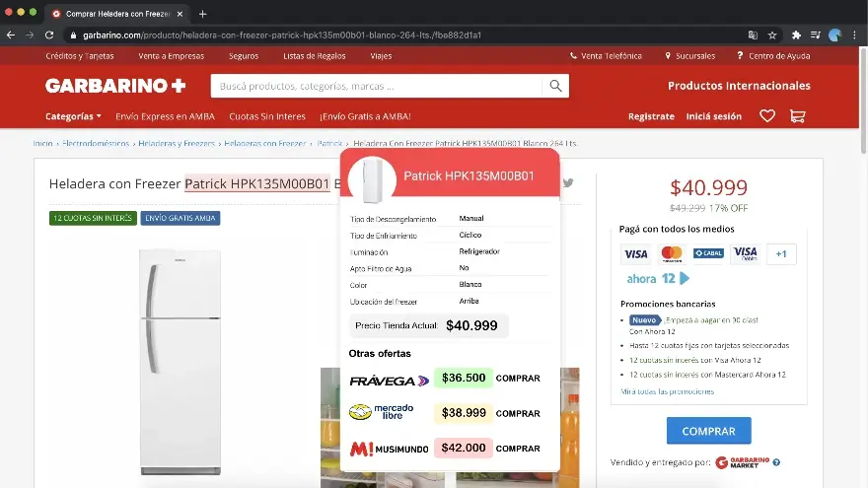Click the search magnifier button
The image size is (868, 488).
coord(555,86)
